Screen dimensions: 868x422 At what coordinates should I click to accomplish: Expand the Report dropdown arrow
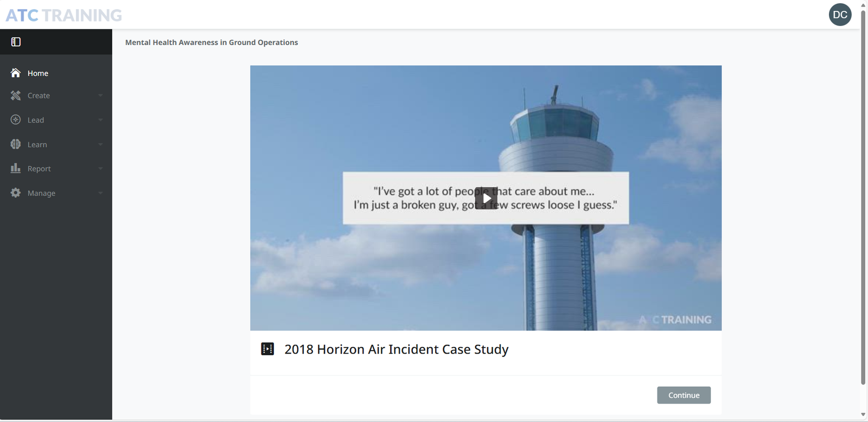click(100, 169)
